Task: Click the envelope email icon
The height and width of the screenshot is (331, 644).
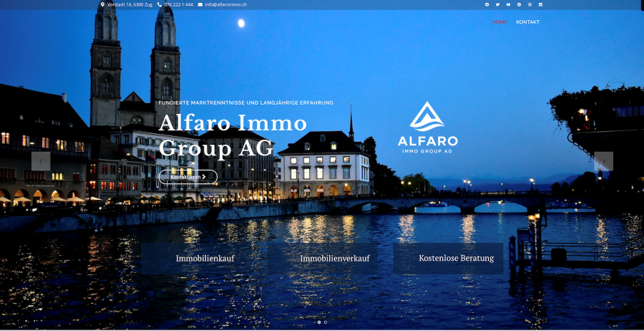Action: [200, 4]
